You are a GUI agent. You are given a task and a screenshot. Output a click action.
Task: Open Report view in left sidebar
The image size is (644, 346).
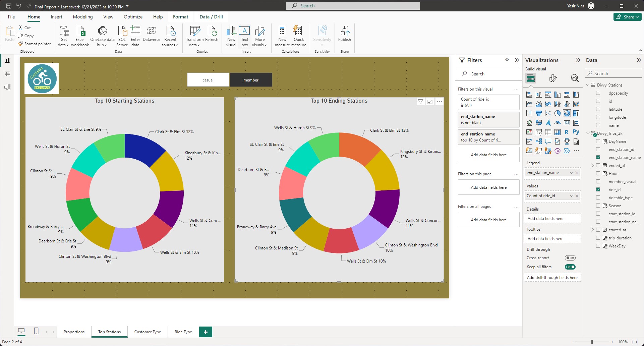(x=7, y=60)
